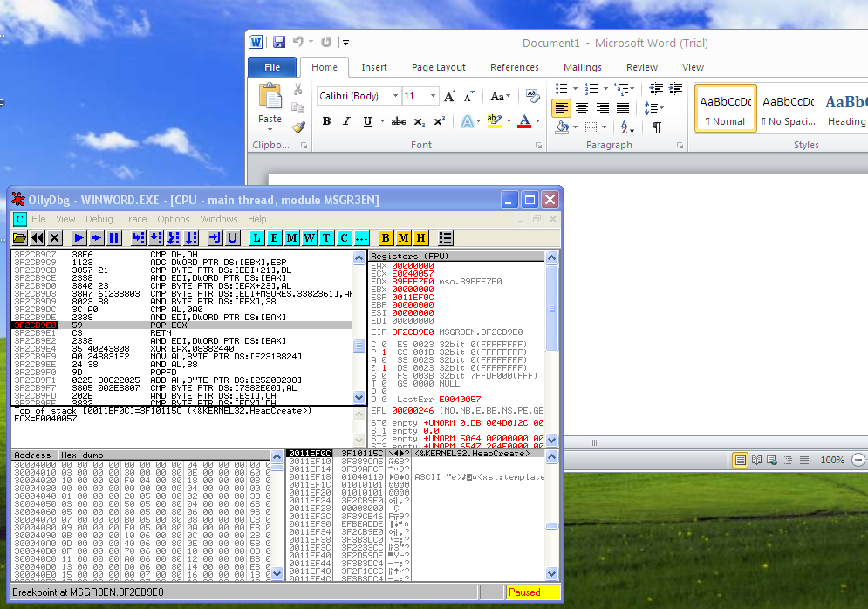Toggle Strikethrough formatting
This screenshot has width=868, height=609.
coord(399,121)
